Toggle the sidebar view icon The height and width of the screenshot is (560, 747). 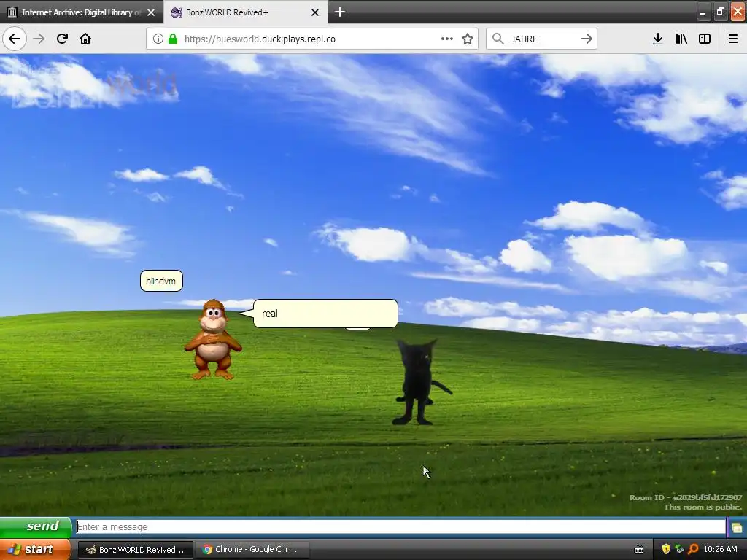coord(705,39)
